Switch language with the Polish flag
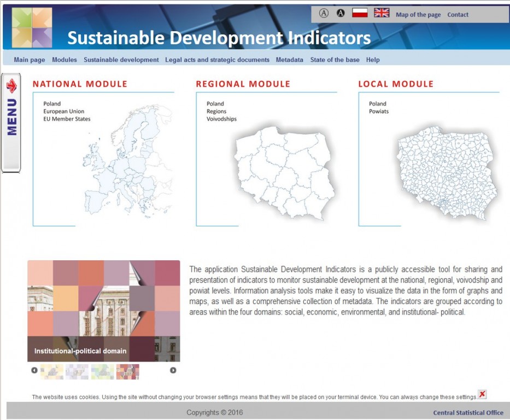This screenshot has height=420, width=510. point(360,13)
